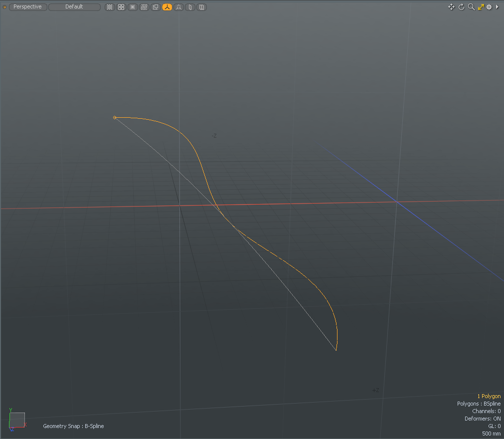
Task: Click the magnifier zoom view icon
Action: pyautogui.click(x=471, y=7)
